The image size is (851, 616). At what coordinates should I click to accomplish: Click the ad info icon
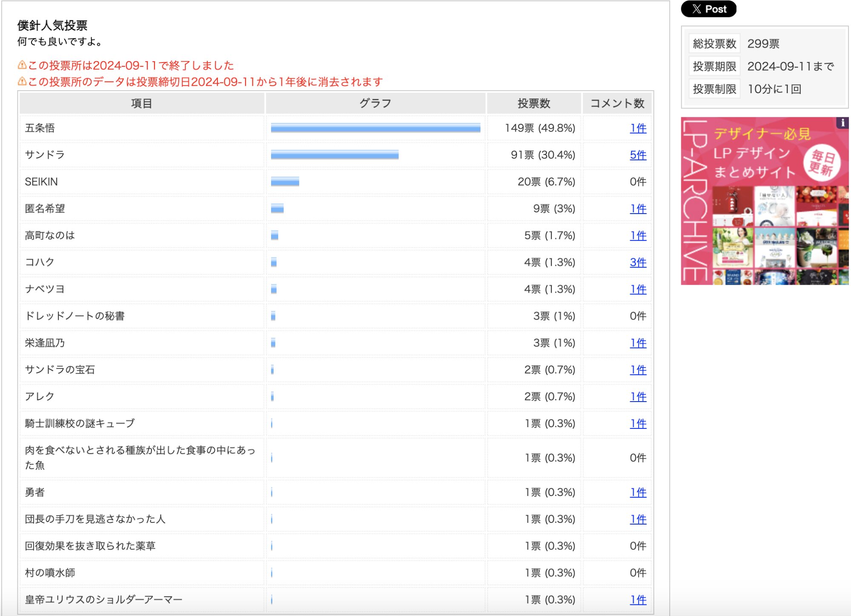click(x=842, y=123)
